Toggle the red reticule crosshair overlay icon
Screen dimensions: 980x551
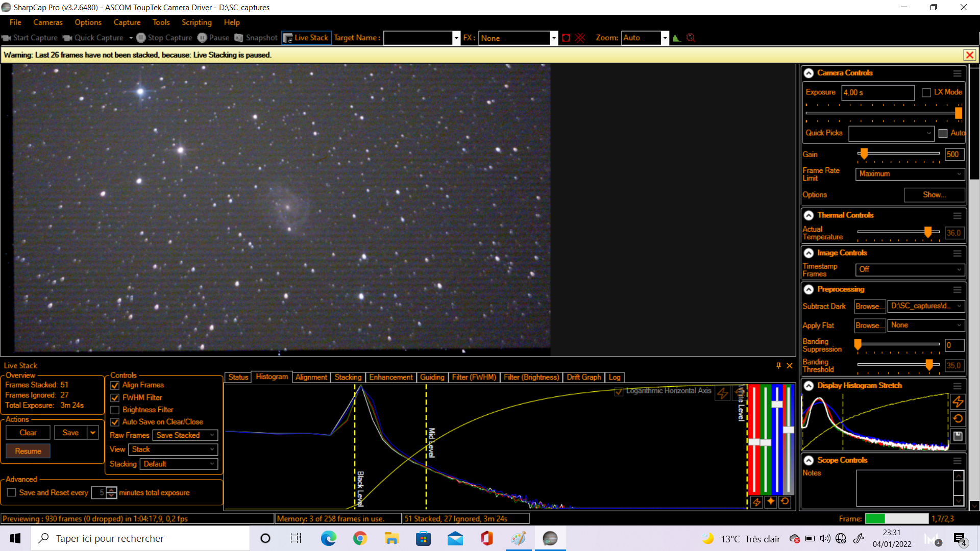pyautogui.click(x=580, y=38)
